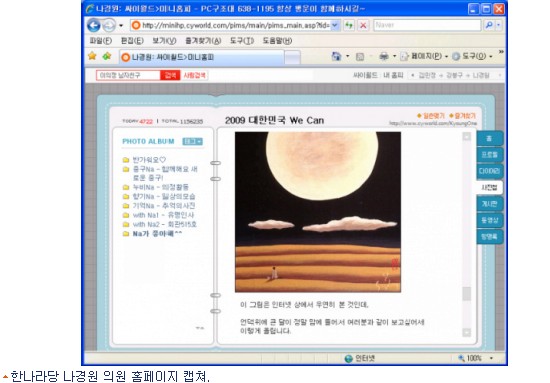Image resolution: width=550 pixels, height=383 pixels.
Task: Click the red Stop loading icon
Action: click(363, 25)
